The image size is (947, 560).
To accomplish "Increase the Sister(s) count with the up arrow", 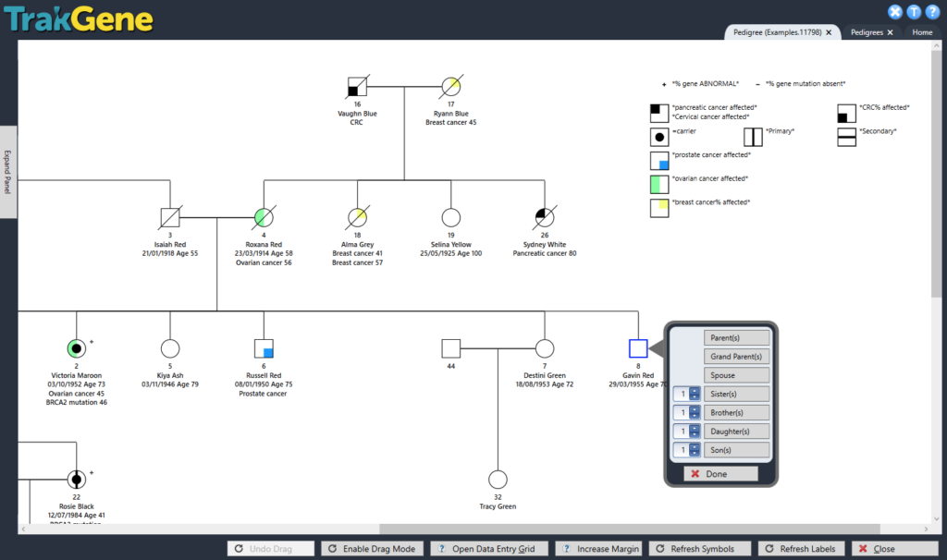I will click(x=695, y=389).
